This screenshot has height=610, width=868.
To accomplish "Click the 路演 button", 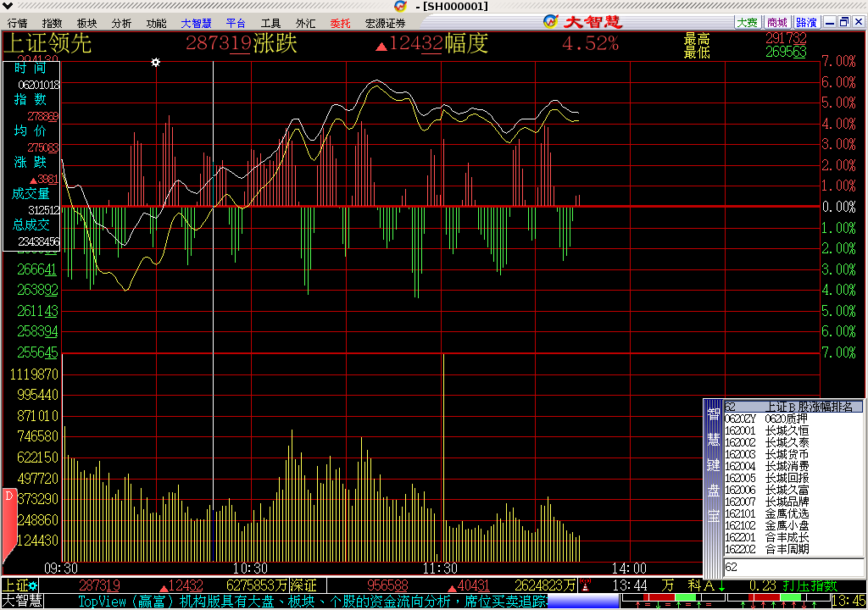I will [807, 22].
